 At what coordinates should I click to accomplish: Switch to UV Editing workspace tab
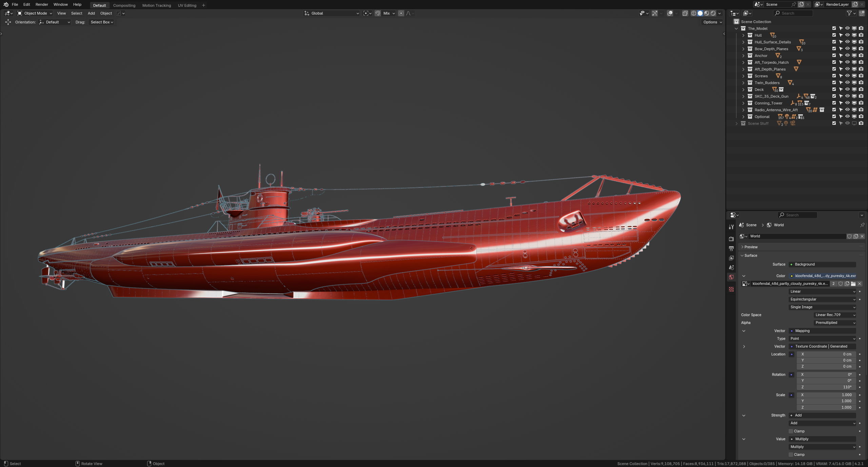point(187,5)
